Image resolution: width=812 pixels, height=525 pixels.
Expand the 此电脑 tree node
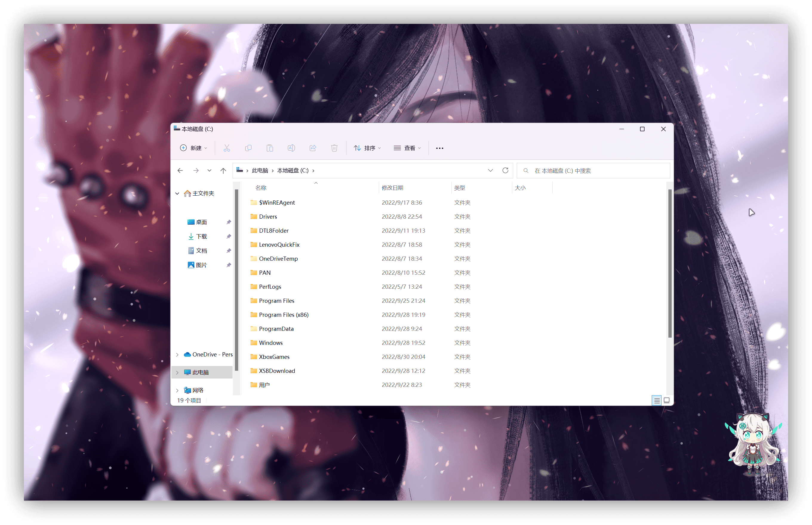pos(177,373)
